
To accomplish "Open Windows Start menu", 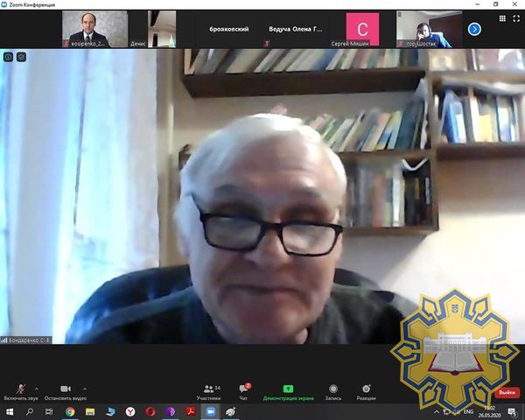I will [x=9, y=411].
